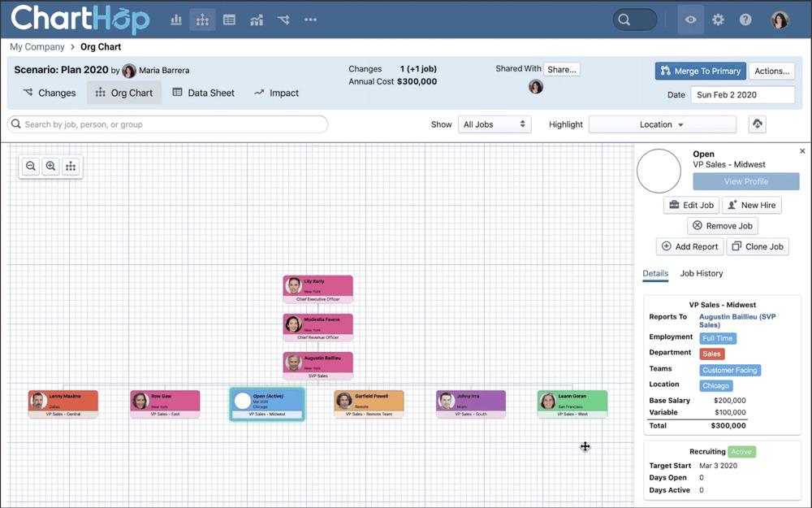Select the Org Chart view icon

[x=201, y=19]
